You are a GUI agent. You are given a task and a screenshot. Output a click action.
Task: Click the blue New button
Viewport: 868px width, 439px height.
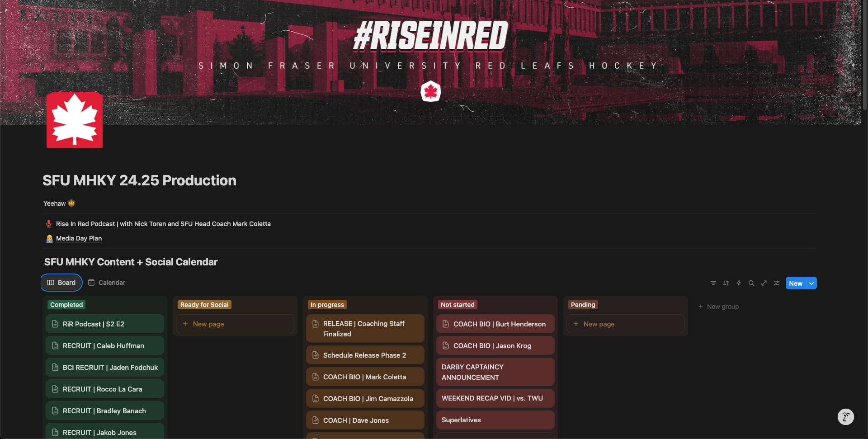click(796, 283)
